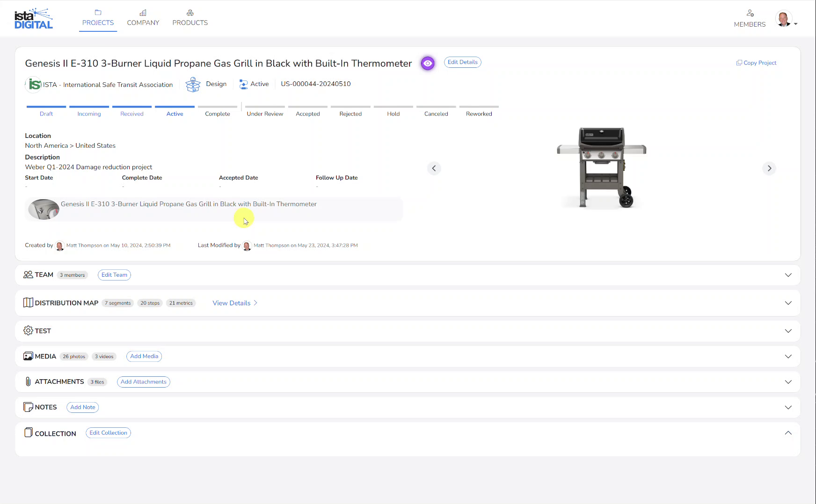Click the Edit Team button
The width and height of the screenshot is (816, 504).
click(114, 275)
